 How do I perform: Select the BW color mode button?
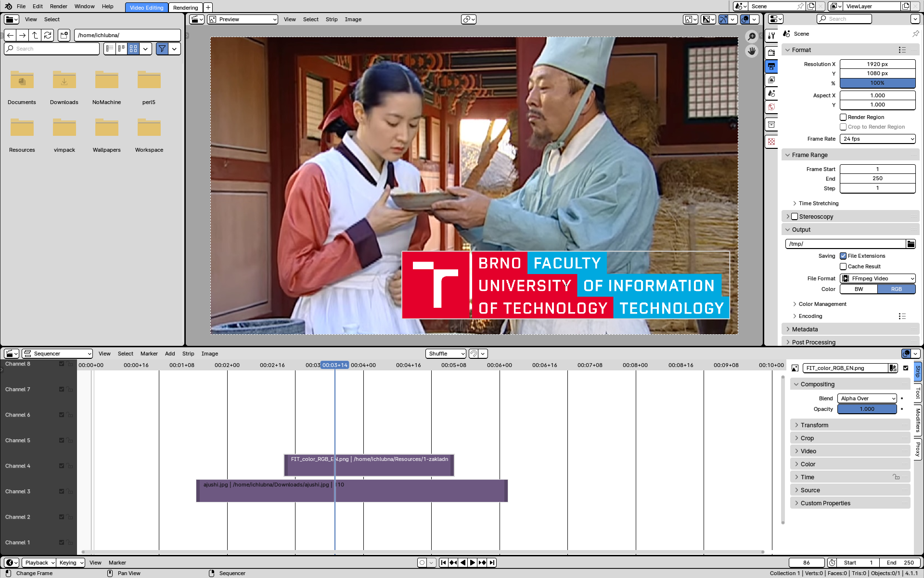tap(859, 289)
